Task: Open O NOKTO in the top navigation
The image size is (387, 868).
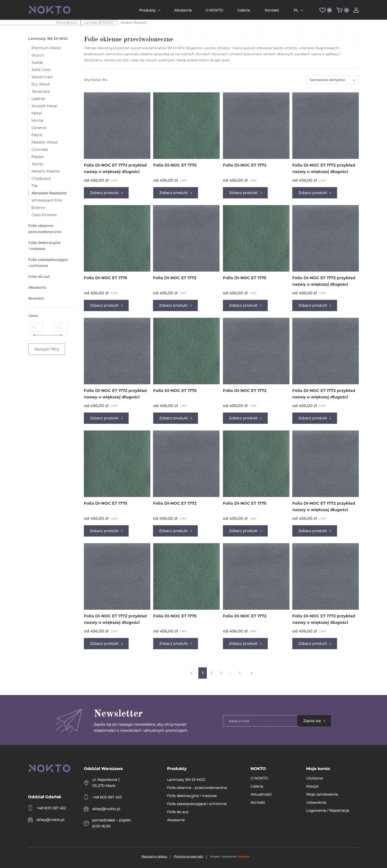Action: (214, 10)
